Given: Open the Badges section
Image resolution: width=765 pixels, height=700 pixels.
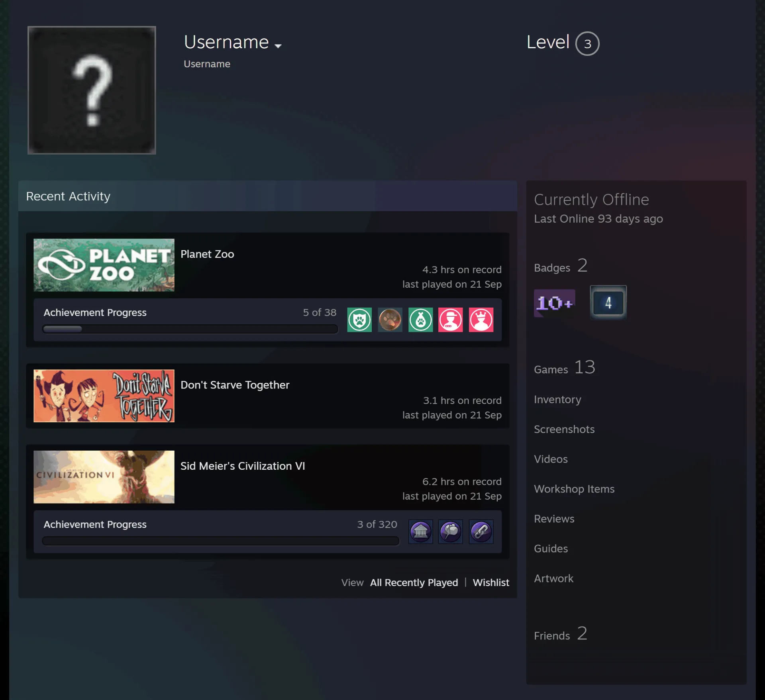Looking at the screenshot, I should point(561,266).
